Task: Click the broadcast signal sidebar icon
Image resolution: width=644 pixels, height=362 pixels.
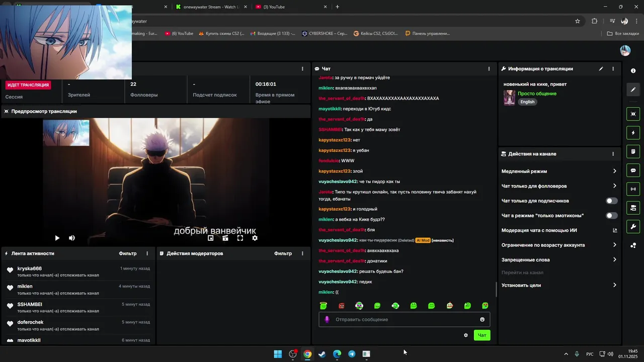Action: point(633,189)
